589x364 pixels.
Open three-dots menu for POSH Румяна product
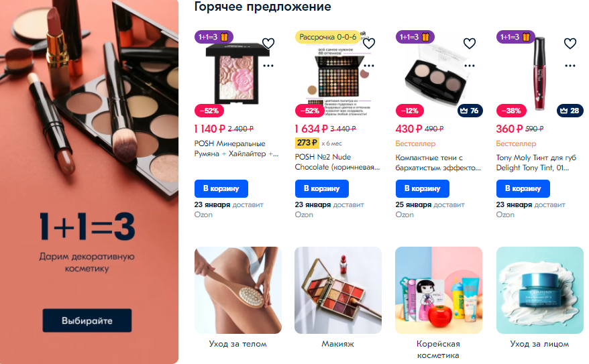[268, 66]
